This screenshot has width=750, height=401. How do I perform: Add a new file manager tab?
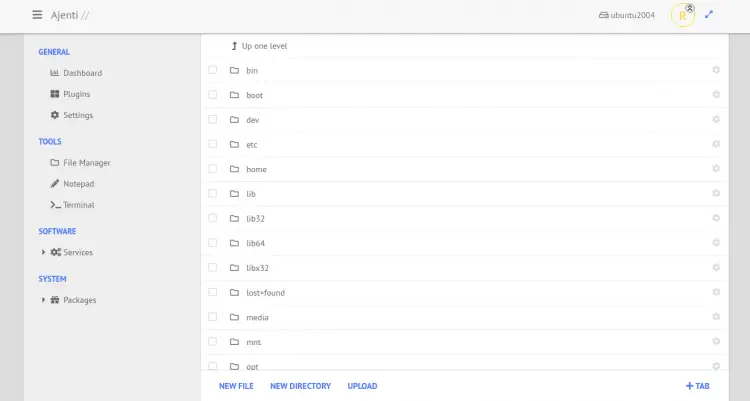pos(697,386)
